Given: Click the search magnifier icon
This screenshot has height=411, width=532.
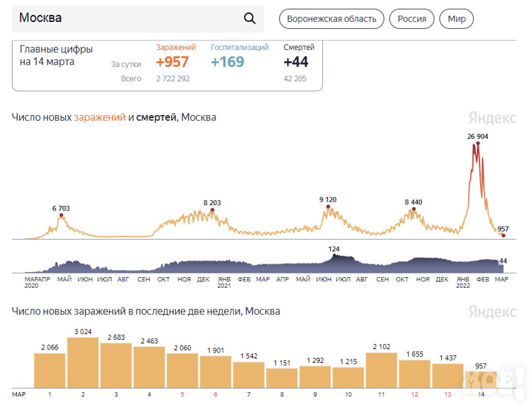Looking at the screenshot, I should coord(250,18).
